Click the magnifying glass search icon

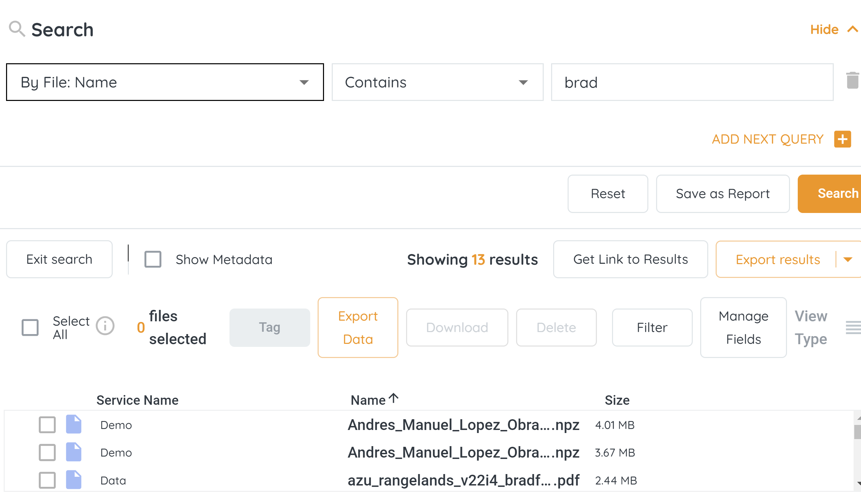[16, 28]
